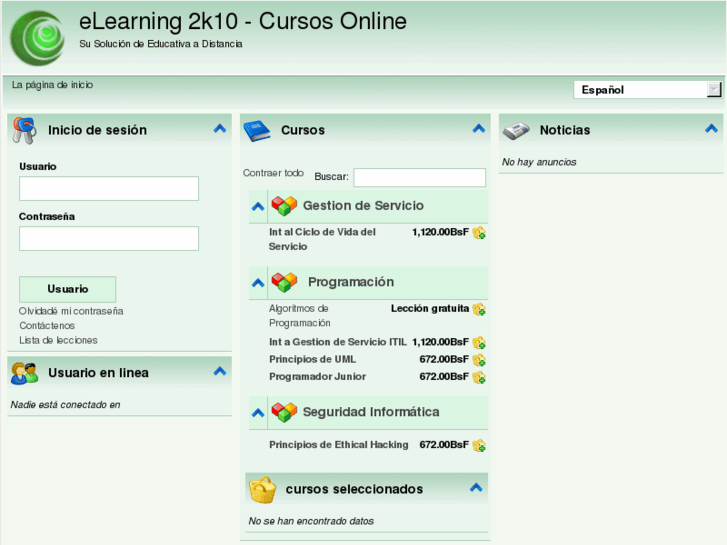
Task: Add Algoritmos de Programación via its cart icon
Action: click(479, 309)
